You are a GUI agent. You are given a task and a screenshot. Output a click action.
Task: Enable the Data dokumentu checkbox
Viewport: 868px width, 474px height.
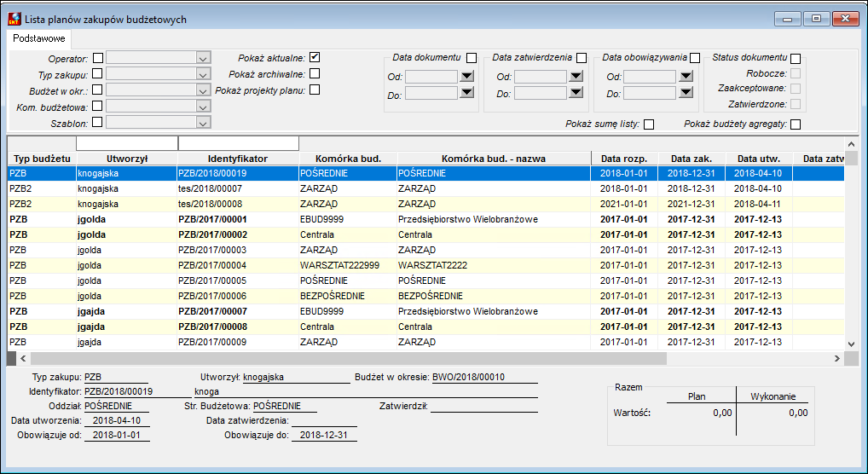point(471,58)
